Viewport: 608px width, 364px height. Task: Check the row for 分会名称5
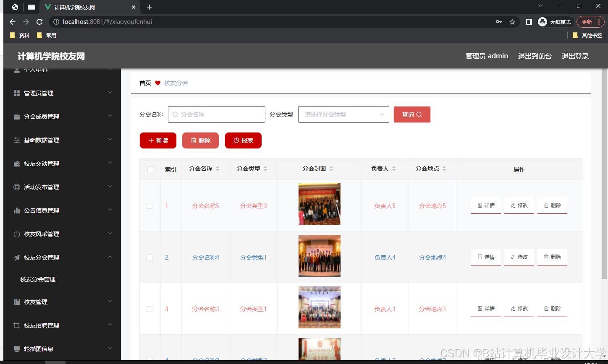[x=149, y=206]
